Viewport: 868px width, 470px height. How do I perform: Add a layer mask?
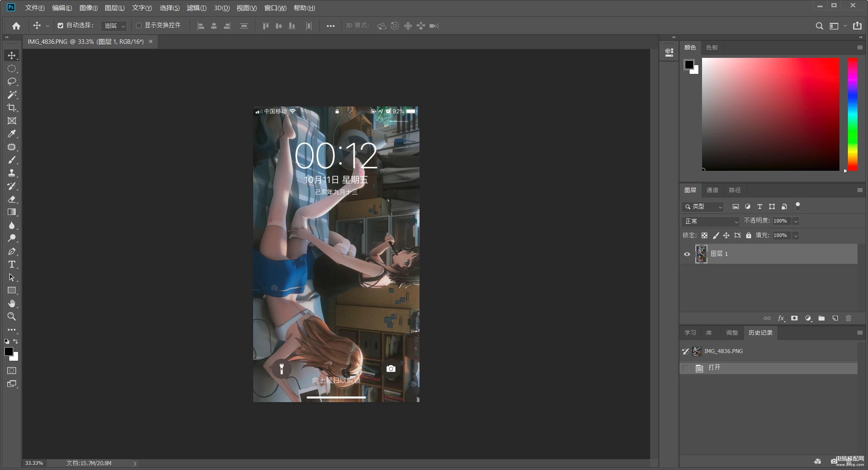tap(794, 318)
